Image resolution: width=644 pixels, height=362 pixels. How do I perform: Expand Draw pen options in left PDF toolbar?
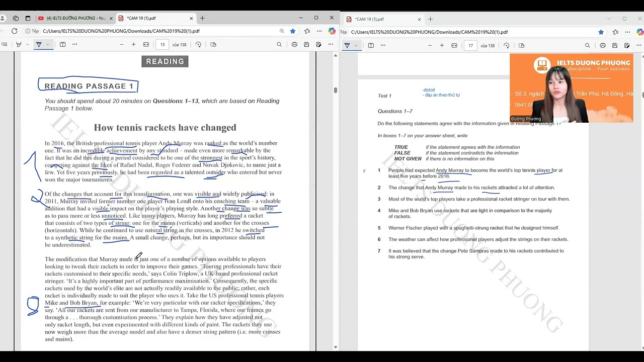click(48, 44)
